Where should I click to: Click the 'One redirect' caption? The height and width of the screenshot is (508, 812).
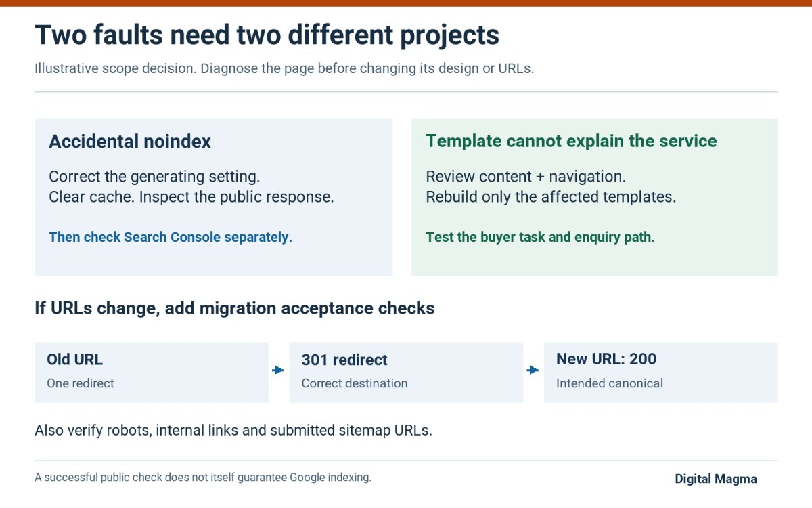(x=81, y=383)
